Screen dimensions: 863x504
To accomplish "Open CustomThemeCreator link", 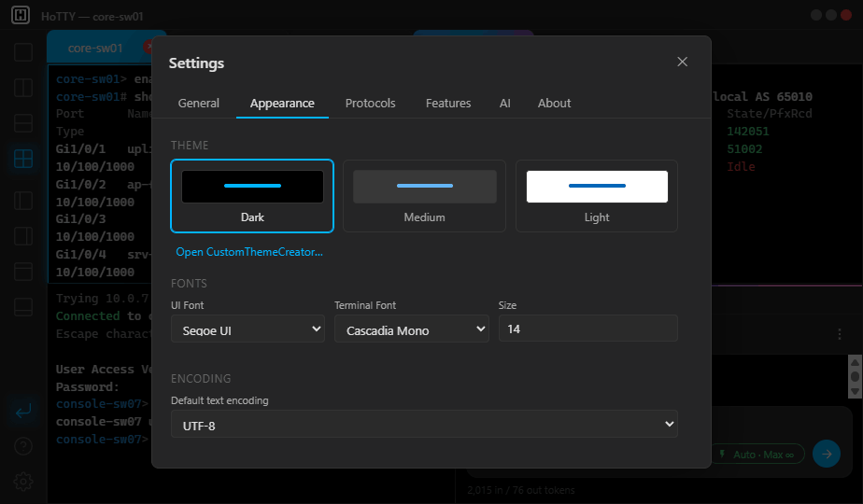I will [x=249, y=252].
